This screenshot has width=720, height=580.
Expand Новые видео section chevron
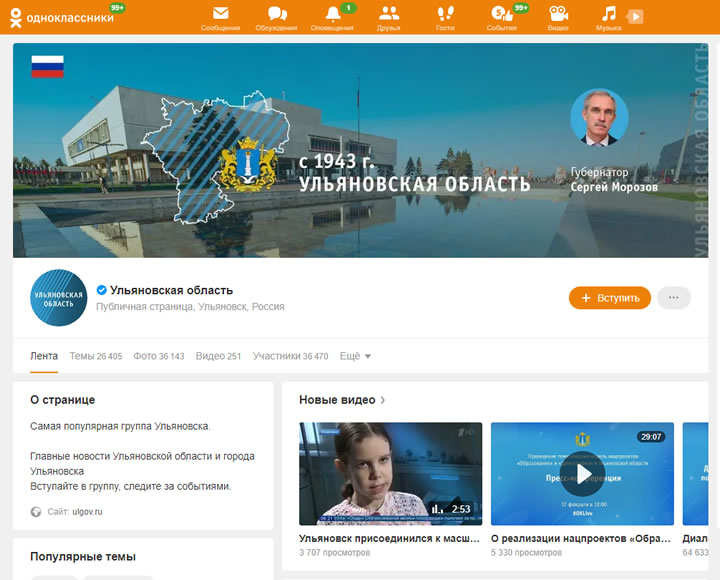click(x=382, y=400)
